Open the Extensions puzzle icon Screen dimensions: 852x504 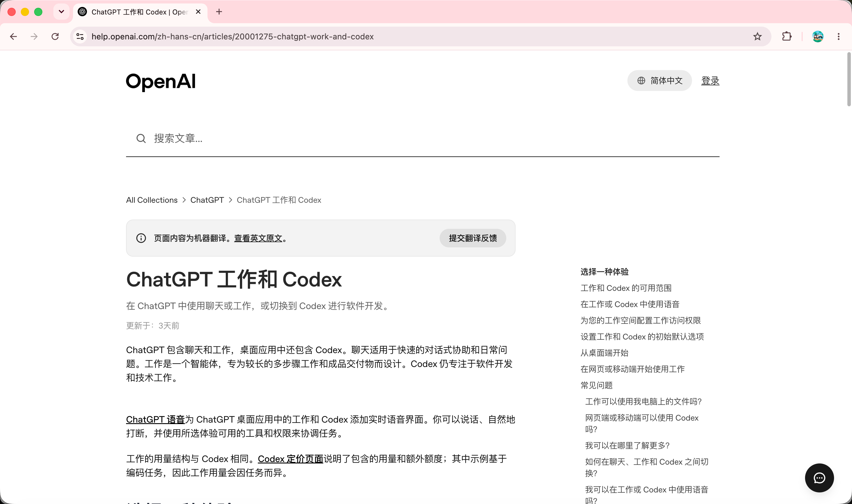(x=787, y=37)
